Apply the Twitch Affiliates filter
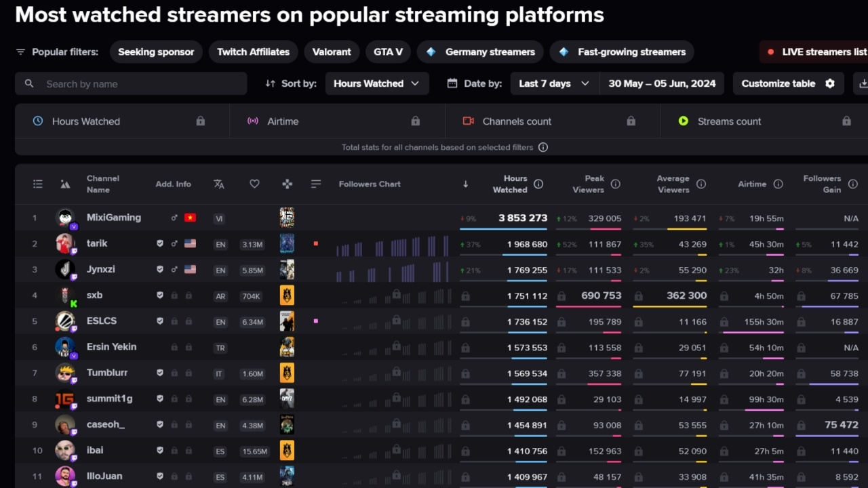This screenshot has width=868, height=488. [253, 52]
